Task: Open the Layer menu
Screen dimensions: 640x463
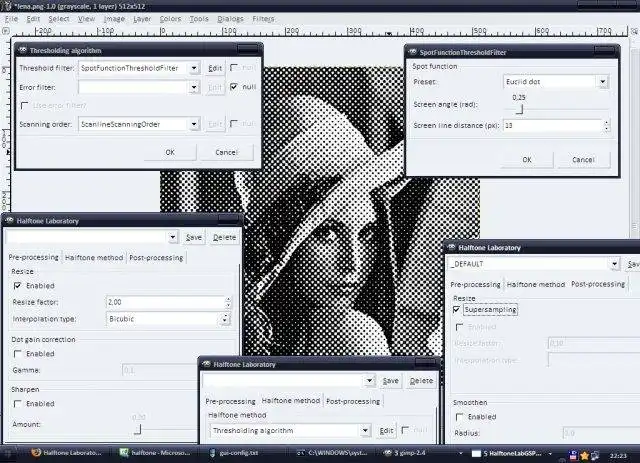Action: click(142, 19)
